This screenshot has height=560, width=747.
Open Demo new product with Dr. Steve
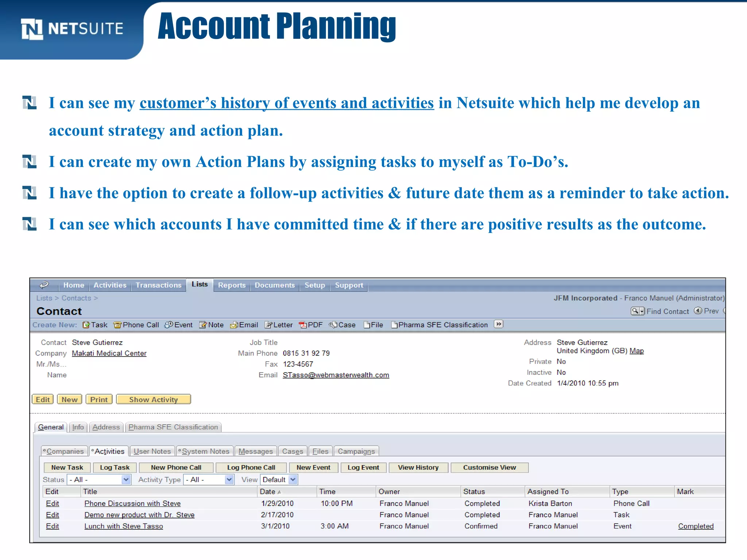(139, 515)
